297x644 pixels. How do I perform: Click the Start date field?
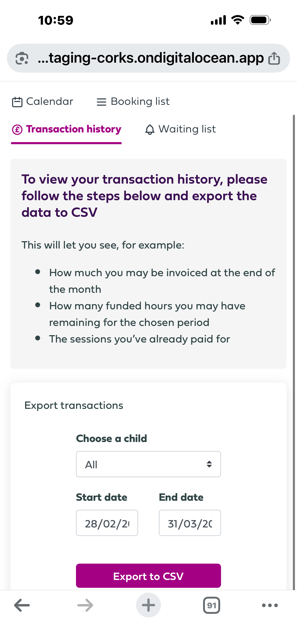click(107, 523)
